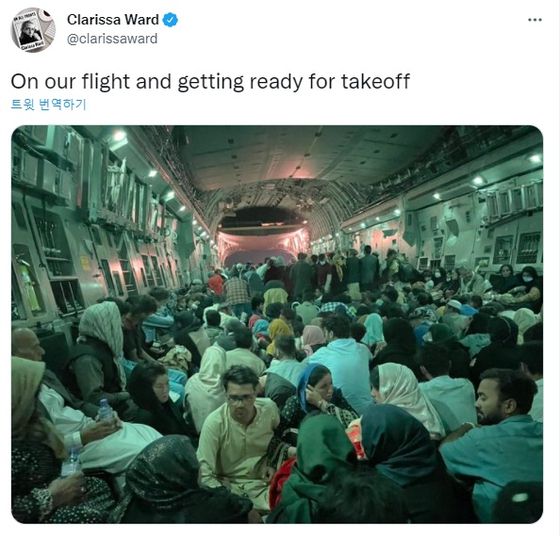560x536 pixels.
Task: Select the tweet text about takeoff
Action: 210,82
